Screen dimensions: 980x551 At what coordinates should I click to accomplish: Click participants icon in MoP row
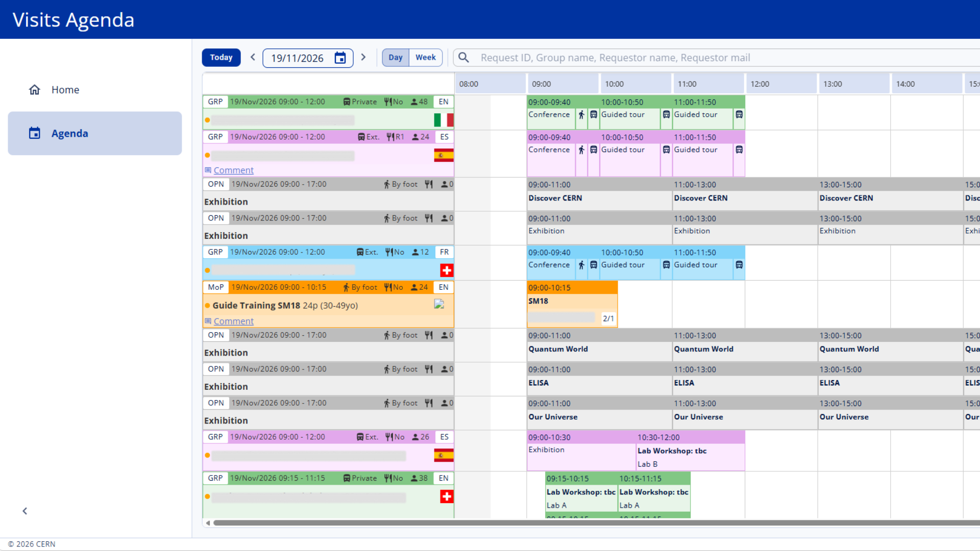(414, 288)
